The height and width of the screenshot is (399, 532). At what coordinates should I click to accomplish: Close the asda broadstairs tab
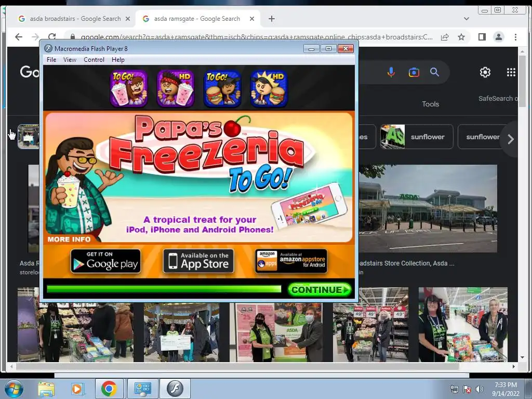[x=128, y=19]
